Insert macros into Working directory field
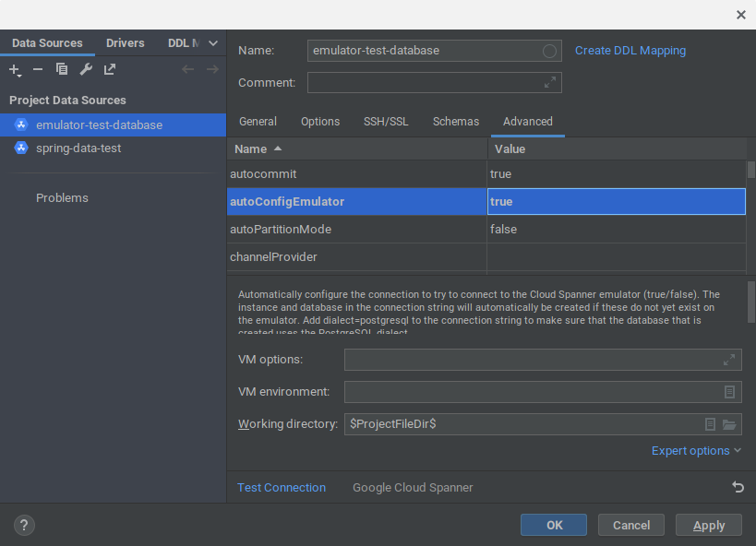Image resolution: width=756 pixels, height=546 pixels. coord(709,424)
